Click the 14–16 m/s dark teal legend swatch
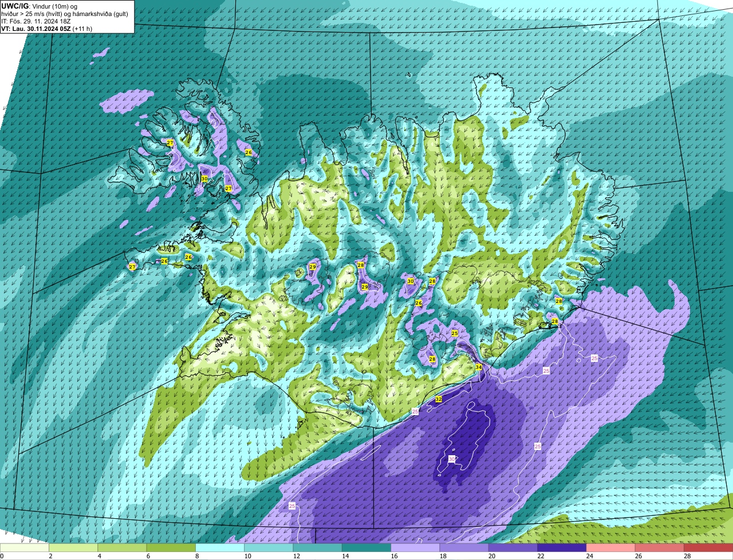Screen dimensions: 733x560 click(366, 548)
